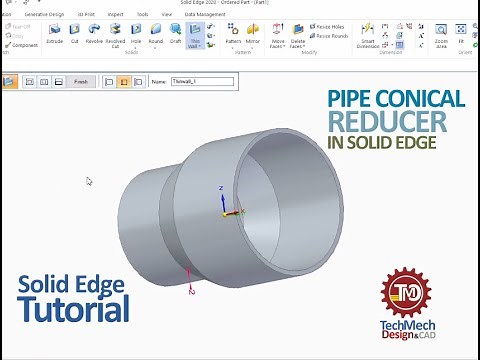Image resolution: width=480 pixels, height=360 pixels.
Task: Click the "Modify" group label
Action: [309, 52]
